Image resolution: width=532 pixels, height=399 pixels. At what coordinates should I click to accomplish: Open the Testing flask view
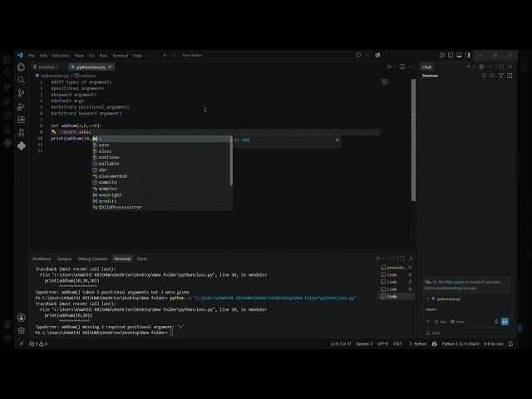(x=21, y=133)
